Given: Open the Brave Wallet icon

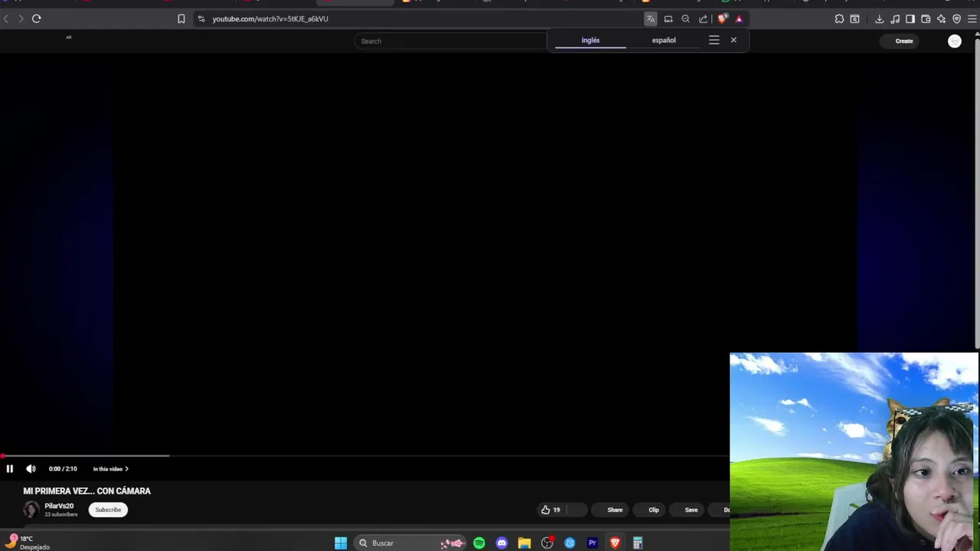Looking at the screenshot, I should pyautogui.click(x=926, y=18).
